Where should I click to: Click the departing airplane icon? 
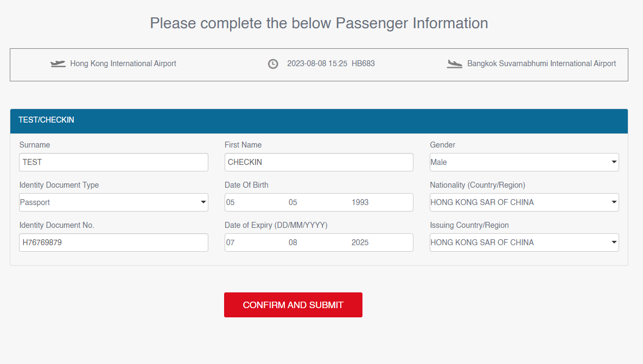point(58,63)
